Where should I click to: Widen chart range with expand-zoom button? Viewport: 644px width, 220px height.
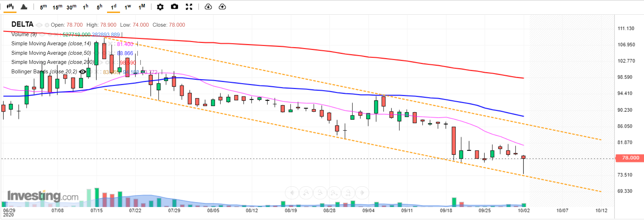334,193
